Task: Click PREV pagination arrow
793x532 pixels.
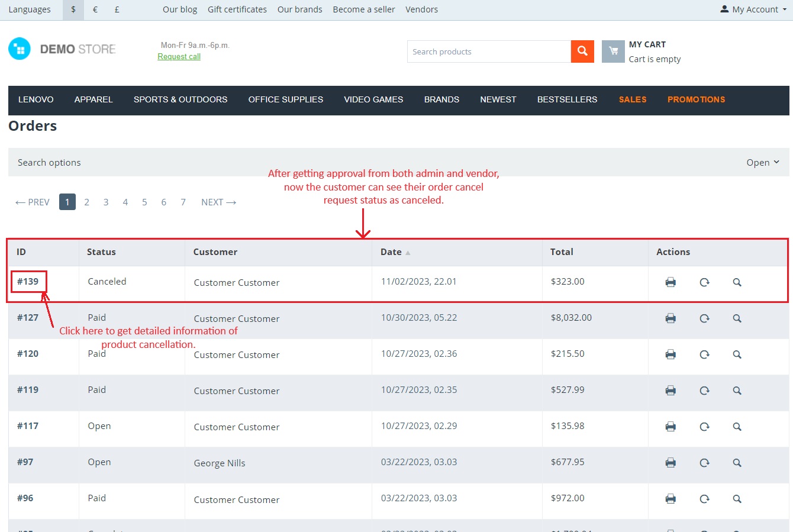Action: (33, 202)
